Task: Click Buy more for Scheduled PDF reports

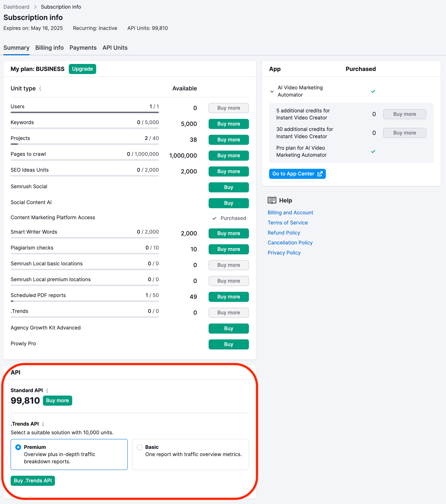Action: [229, 296]
